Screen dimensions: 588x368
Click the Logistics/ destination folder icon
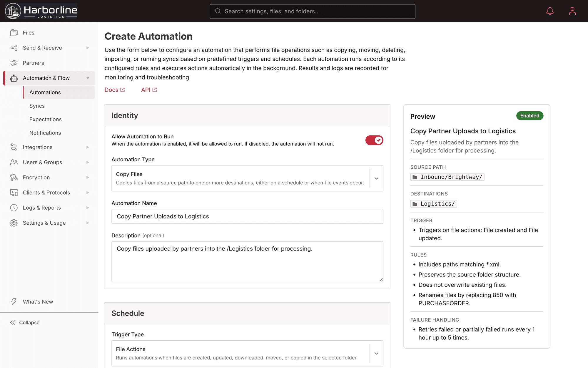pyautogui.click(x=415, y=204)
